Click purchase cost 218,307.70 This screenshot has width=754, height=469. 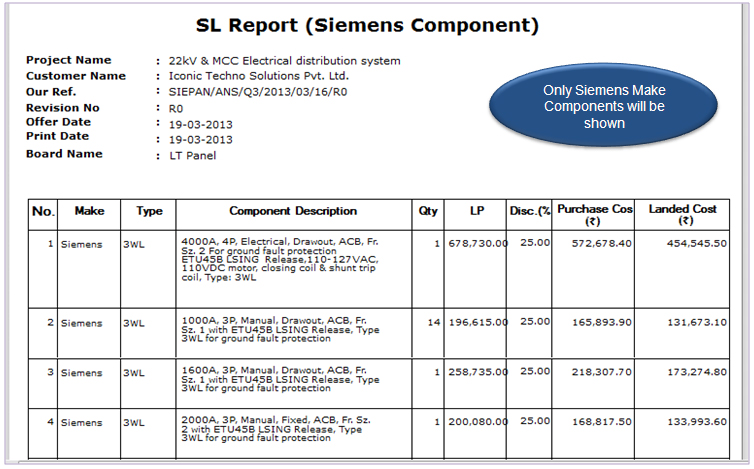(x=602, y=372)
